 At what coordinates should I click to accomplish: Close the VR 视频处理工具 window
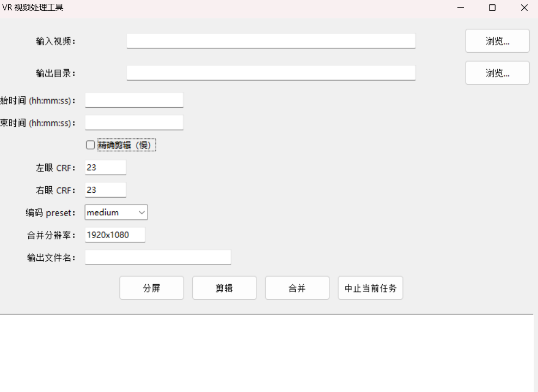tap(524, 8)
